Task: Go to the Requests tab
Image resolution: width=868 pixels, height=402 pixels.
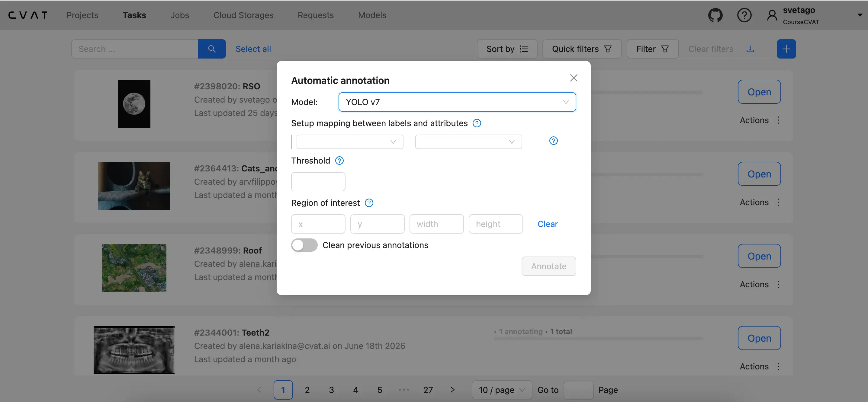Action: 316,15
